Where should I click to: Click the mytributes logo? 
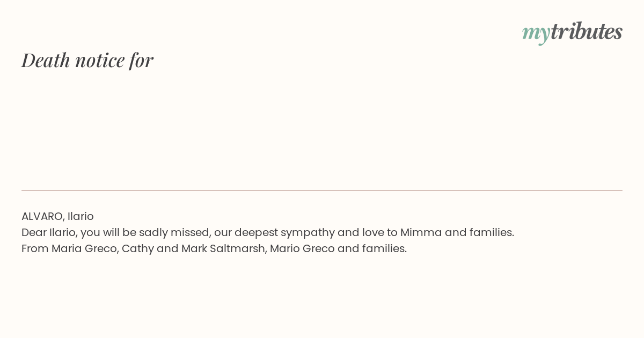pos(572,32)
